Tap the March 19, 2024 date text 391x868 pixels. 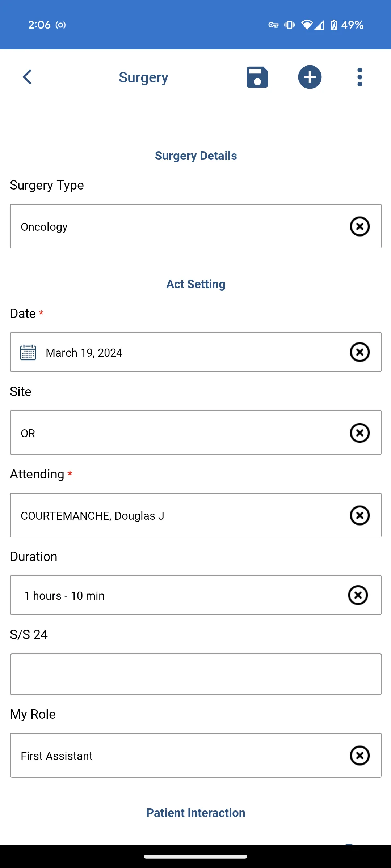84,353
